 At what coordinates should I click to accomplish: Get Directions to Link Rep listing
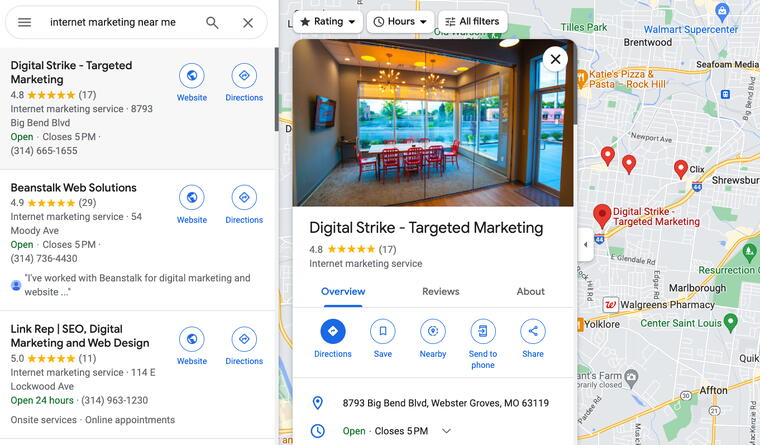[x=244, y=340]
